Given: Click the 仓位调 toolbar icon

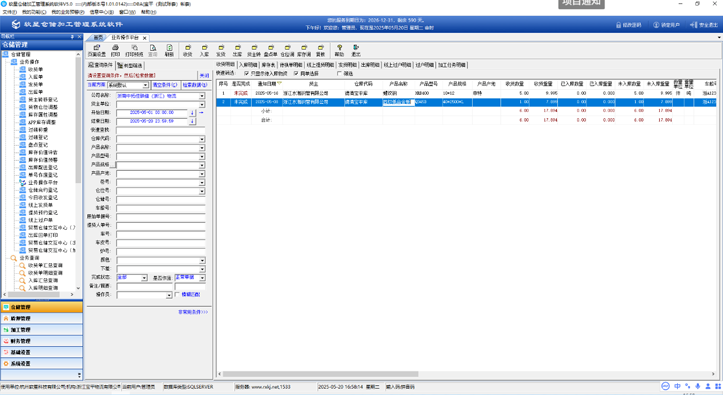Looking at the screenshot, I should tap(287, 50).
